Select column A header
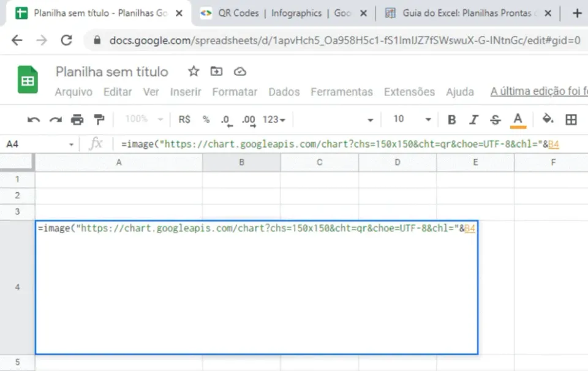The image size is (588, 371). [119, 162]
